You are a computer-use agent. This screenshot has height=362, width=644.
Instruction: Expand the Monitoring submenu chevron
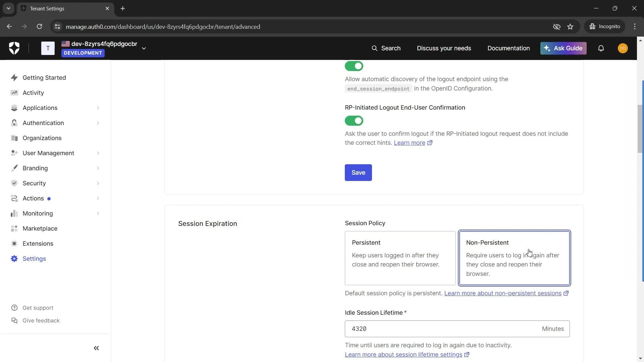98,214
